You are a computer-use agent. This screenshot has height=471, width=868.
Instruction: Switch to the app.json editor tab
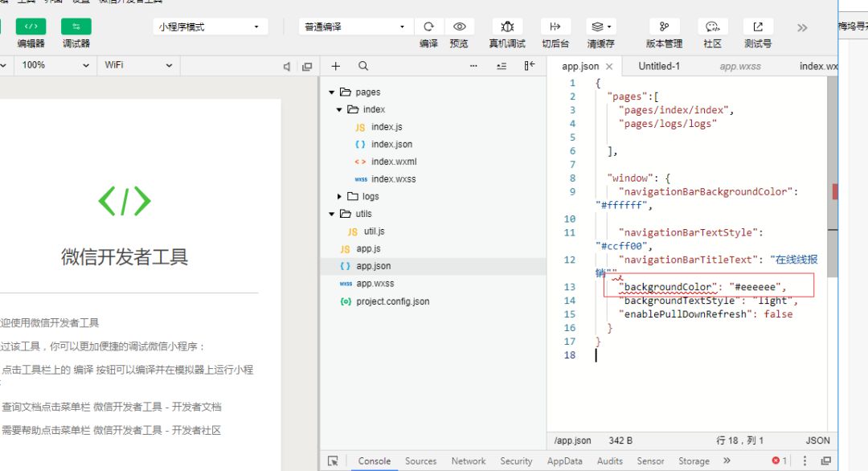[580, 67]
